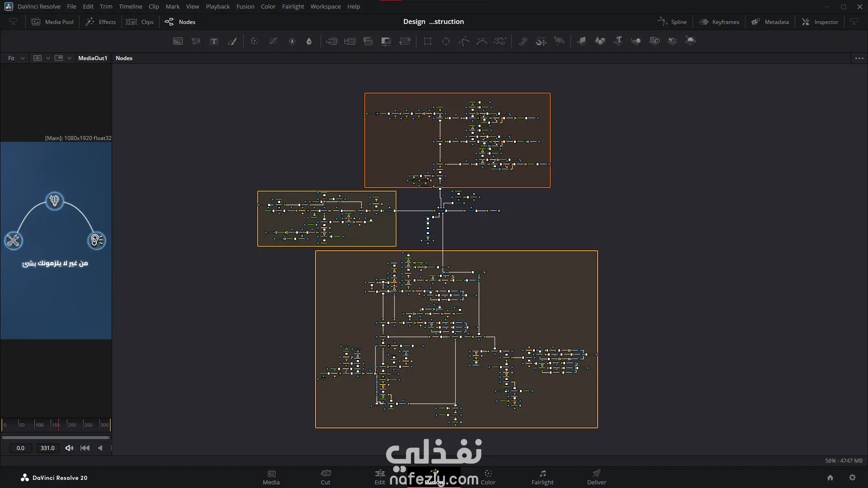Image resolution: width=868 pixels, height=488 pixels.
Task: Open the Fusion menu
Action: click(x=245, y=6)
